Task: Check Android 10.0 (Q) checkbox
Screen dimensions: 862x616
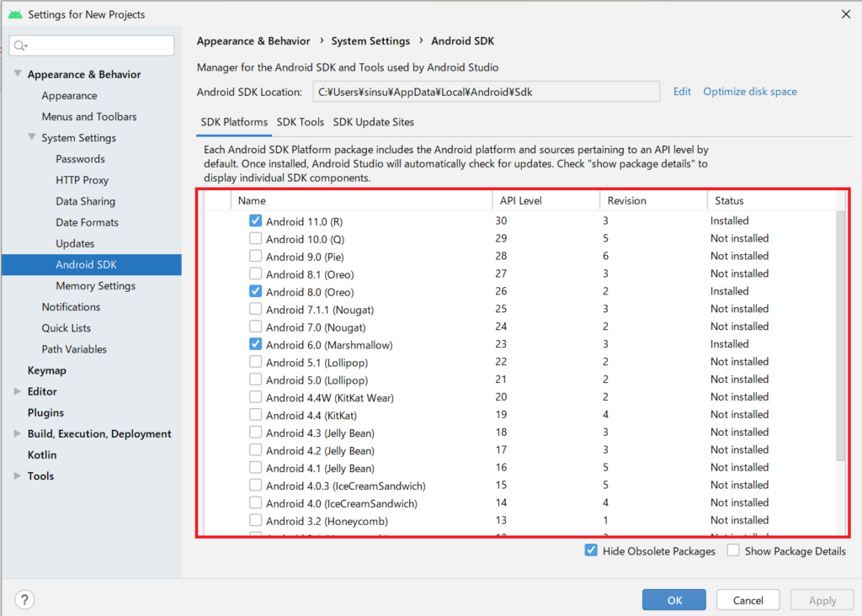Action: [255, 238]
